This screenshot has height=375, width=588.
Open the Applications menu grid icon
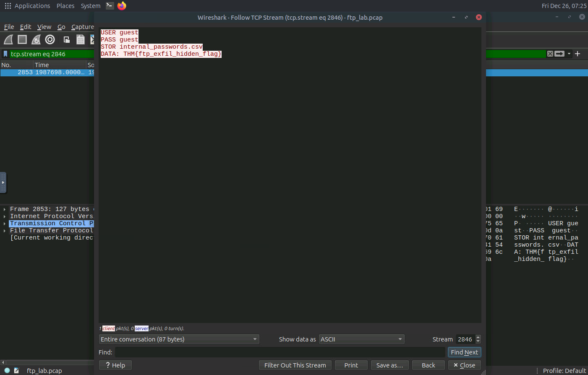8,6
